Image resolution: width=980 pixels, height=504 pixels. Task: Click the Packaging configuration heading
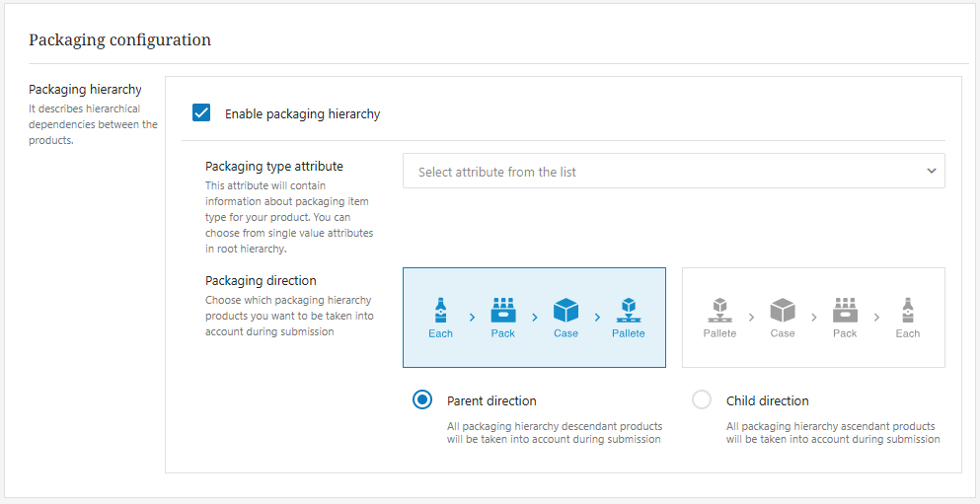pyautogui.click(x=119, y=40)
